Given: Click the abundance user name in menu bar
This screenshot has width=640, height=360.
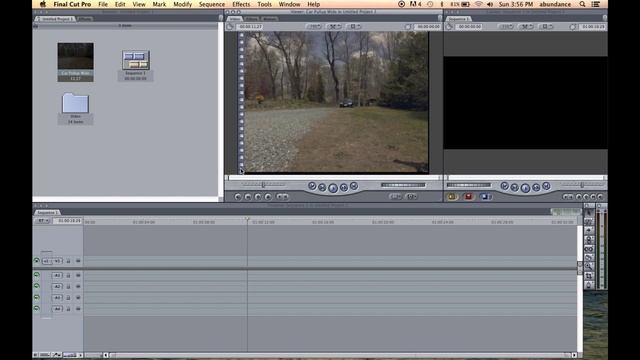Looking at the screenshot, I should [555, 4].
